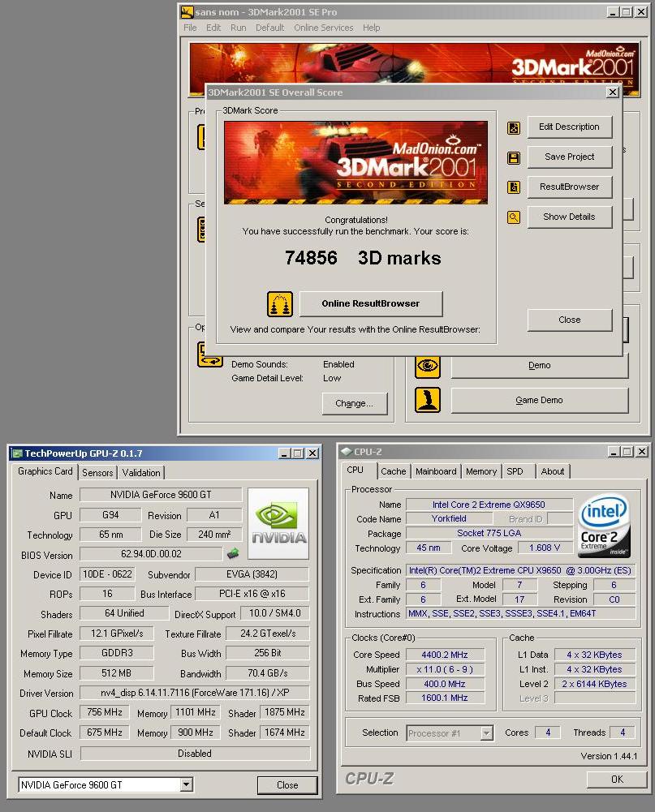Switch to the Mainboard tab in CPU-Z
655x812 pixels.
click(436, 471)
